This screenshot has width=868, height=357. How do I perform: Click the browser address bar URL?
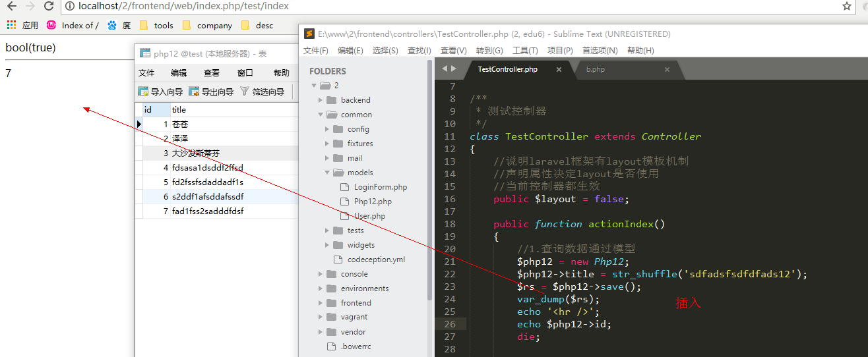tap(183, 7)
